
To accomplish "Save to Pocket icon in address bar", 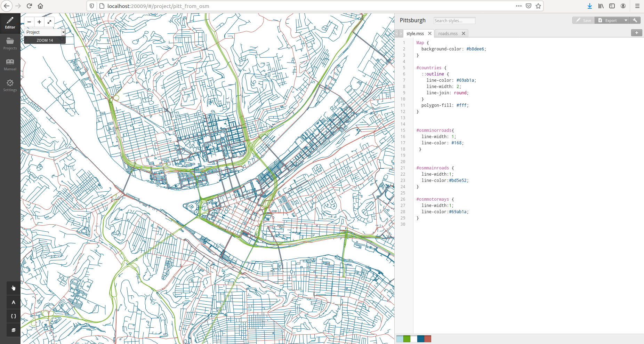I will tap(529, 6).
